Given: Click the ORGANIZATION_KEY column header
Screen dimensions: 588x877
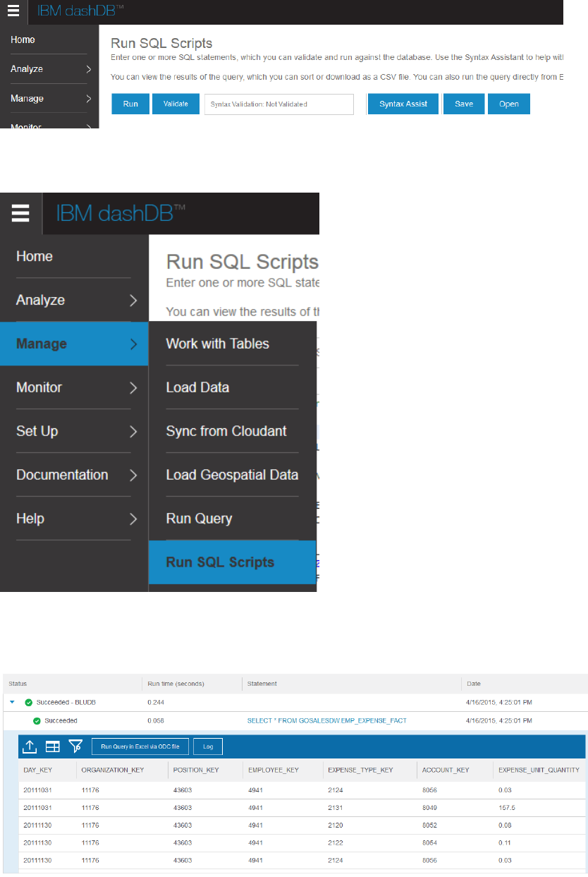Looking at the screenshot, I should [113, 770].
